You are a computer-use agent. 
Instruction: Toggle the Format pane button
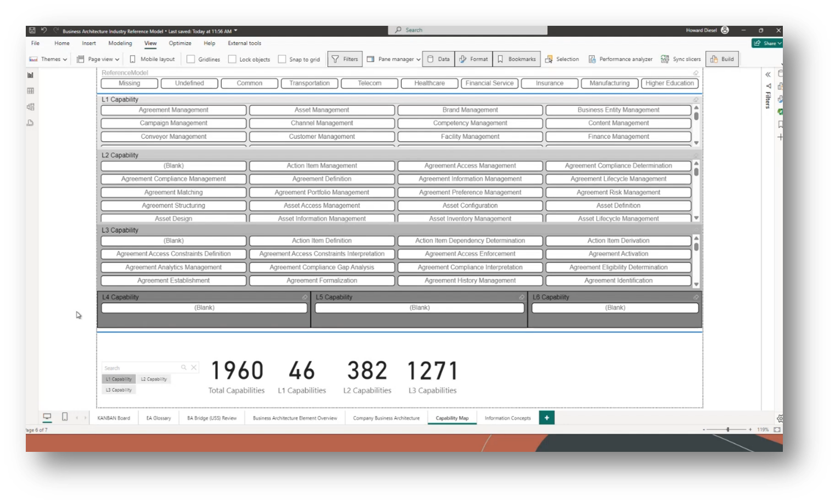(x=474, y=59)
